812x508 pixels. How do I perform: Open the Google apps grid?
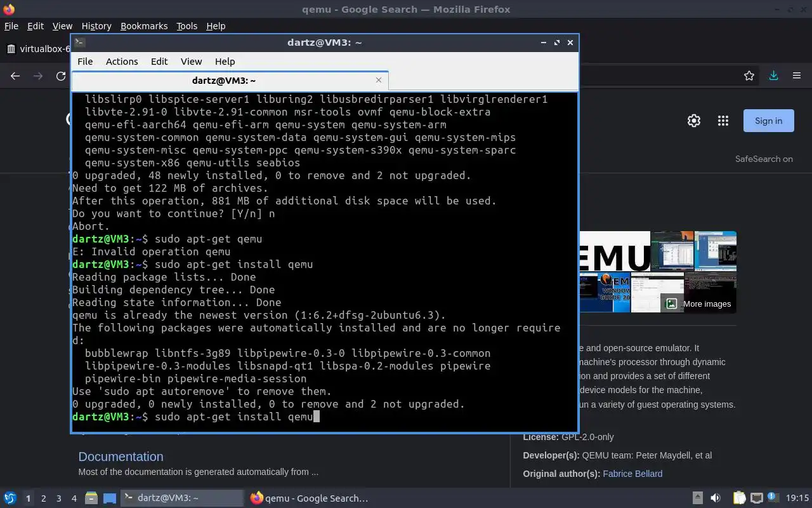point(723,121)
